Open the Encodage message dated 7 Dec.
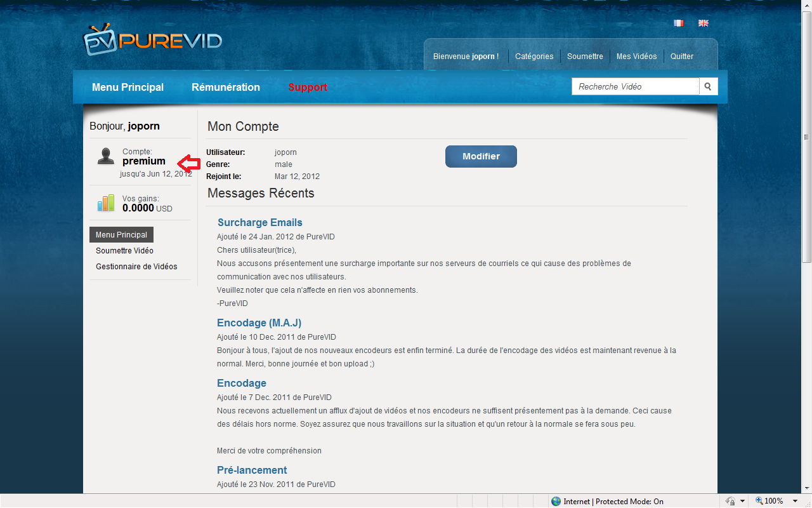812x508 pixels. (x=242, y=383)
